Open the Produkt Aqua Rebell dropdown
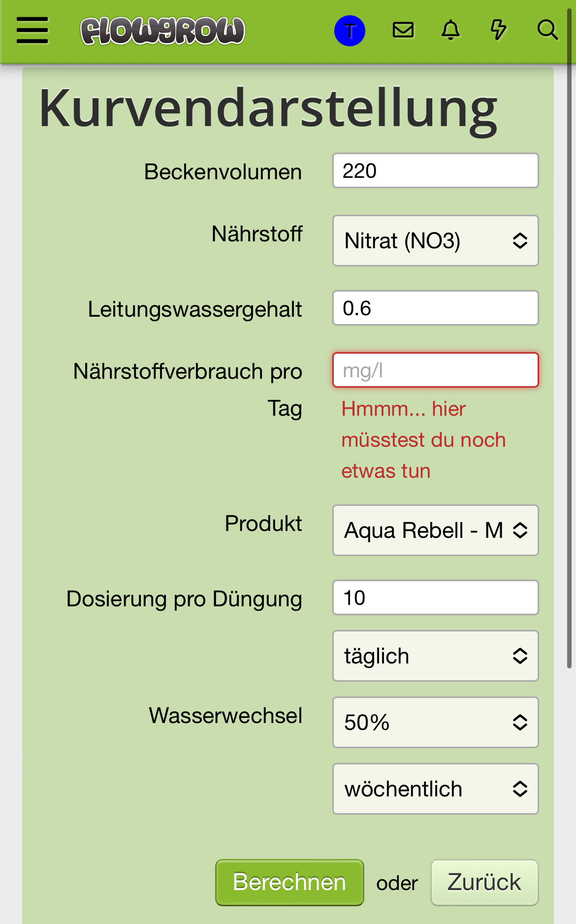576x924 pixels. tap(436, 530)
